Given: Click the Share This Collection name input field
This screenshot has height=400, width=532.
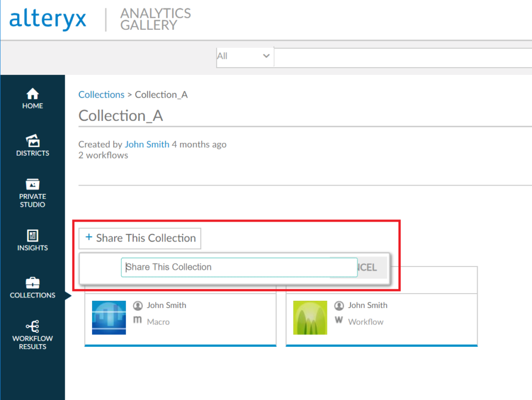Looking at the screenshot, I should pyautogui.click(x=238, y=267).
